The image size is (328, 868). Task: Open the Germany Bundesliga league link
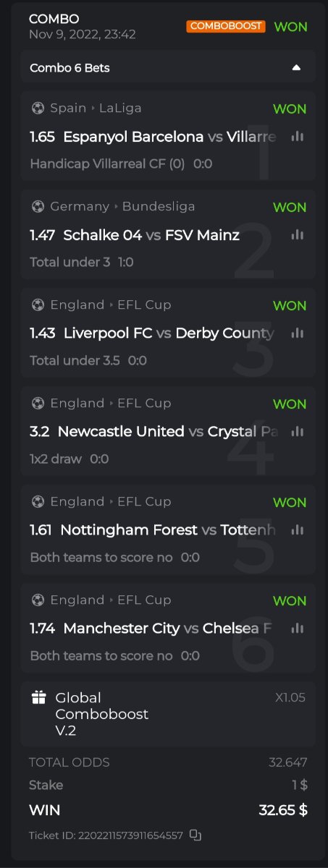[122, 207]
